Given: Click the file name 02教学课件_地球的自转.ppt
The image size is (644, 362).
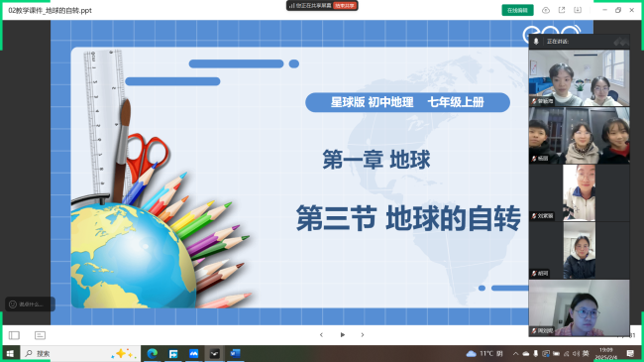Looking at the screenshot, I should pyautogui.click(x=50, y=10).
